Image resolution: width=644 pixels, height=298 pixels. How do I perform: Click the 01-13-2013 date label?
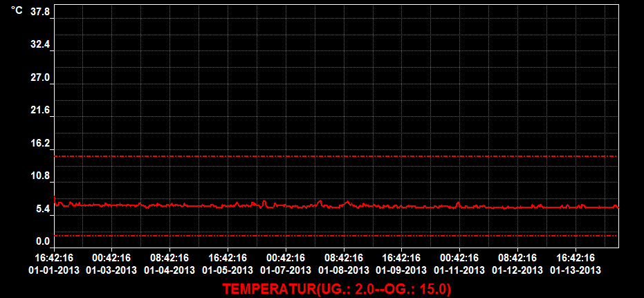pyautogui.click(x=576, y=270)
